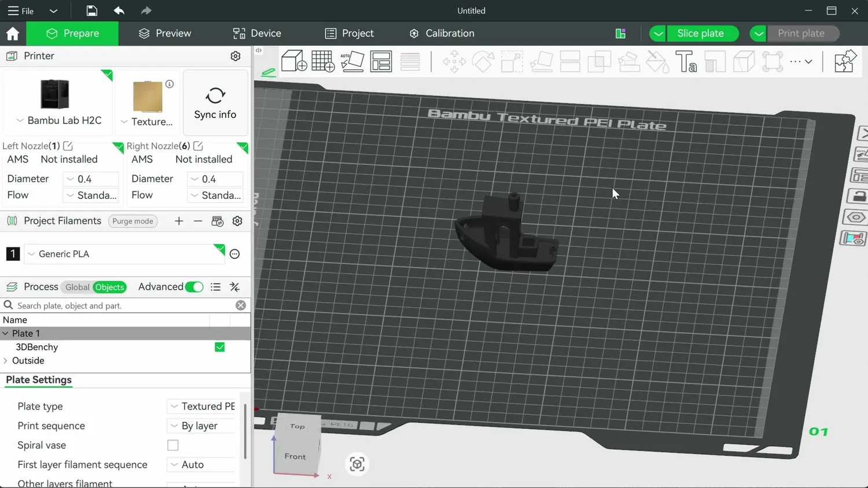
Task: Select the Move tool
Action: pyautogui.click(x=454, y=61)
